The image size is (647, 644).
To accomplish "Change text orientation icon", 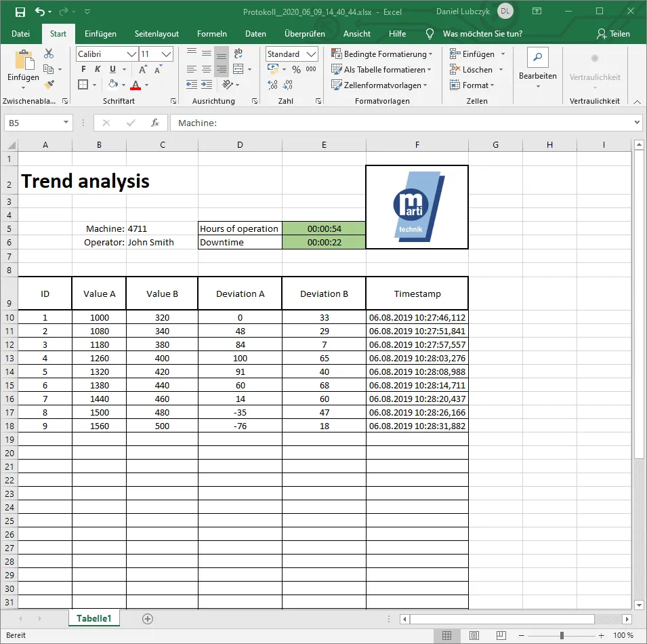I will coord(228,85).
